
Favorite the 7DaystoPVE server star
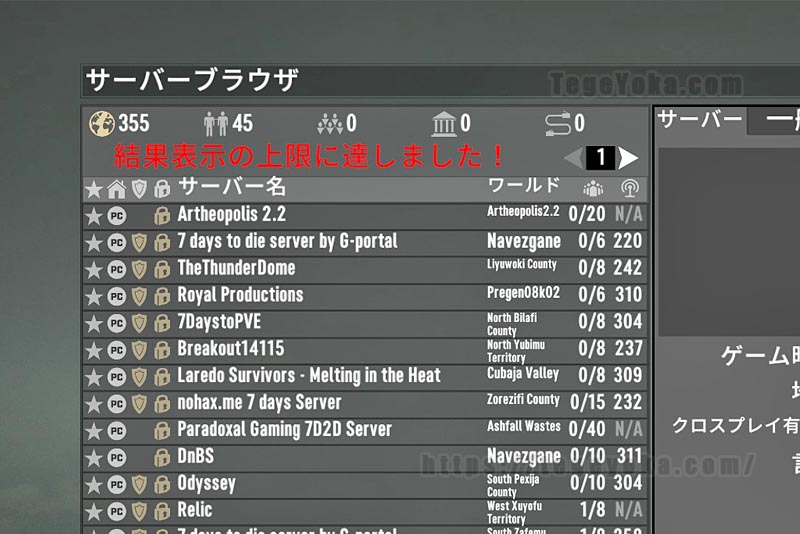[x=94, y=324]
